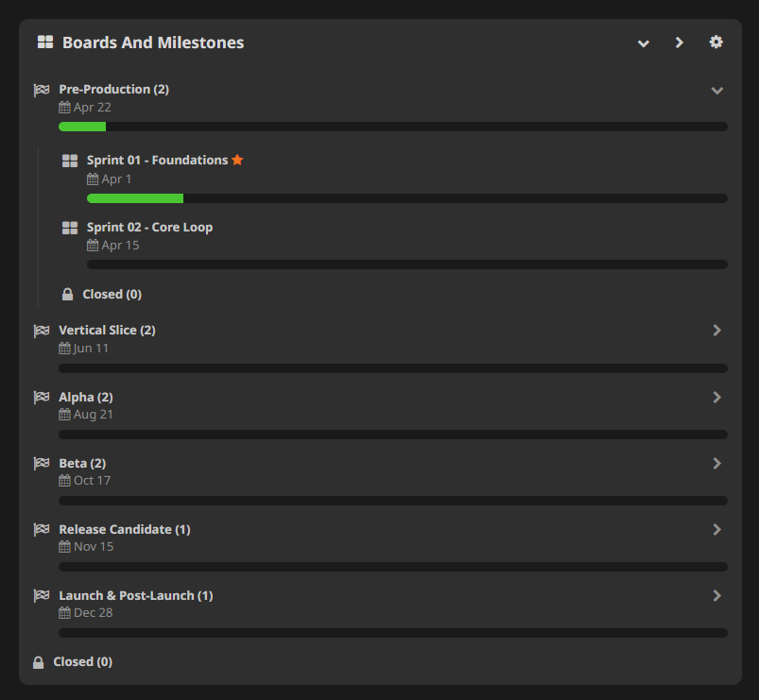Expand the Vertical Slice milestone chevron
The image size is (759, 700).
pyautogui.click(x=716, y=330)
